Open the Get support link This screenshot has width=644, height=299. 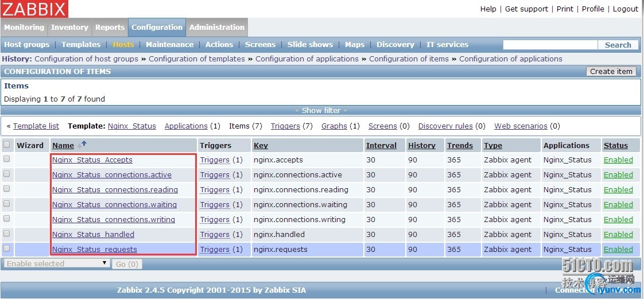click(x=526, y=9)
